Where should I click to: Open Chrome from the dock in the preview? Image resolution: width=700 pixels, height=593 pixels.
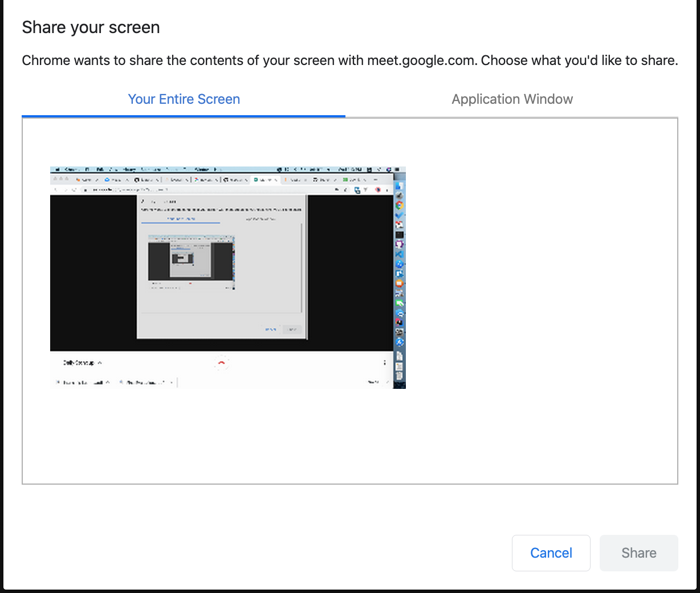pos(400,203)
